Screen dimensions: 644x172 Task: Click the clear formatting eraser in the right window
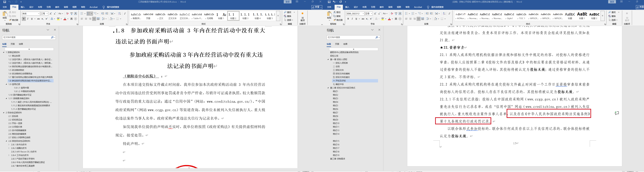[x=392, y=14]
